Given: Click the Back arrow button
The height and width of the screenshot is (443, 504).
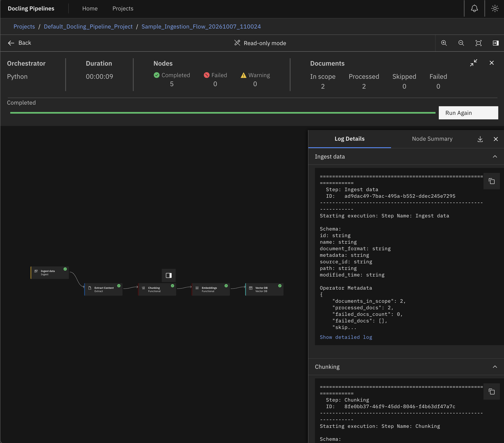Looking at the screenshot, I should tap(19, 43).
